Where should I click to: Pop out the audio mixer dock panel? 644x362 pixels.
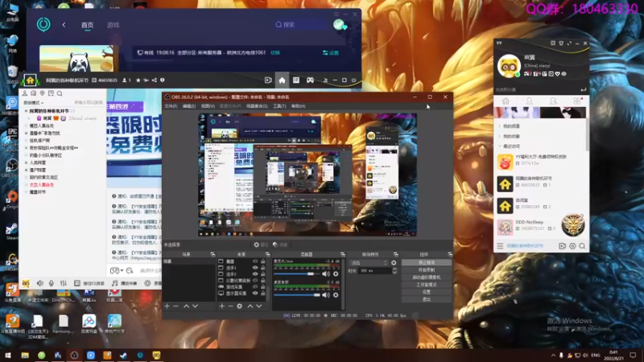click(343, 254)
